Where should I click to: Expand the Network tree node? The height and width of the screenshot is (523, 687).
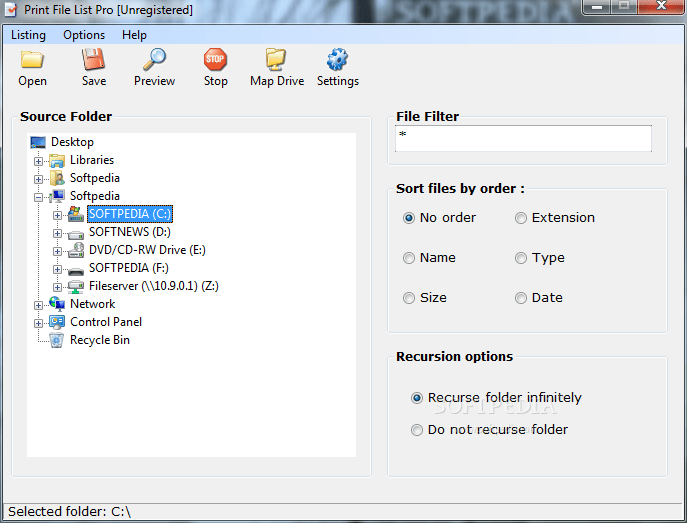click(39, 305)
